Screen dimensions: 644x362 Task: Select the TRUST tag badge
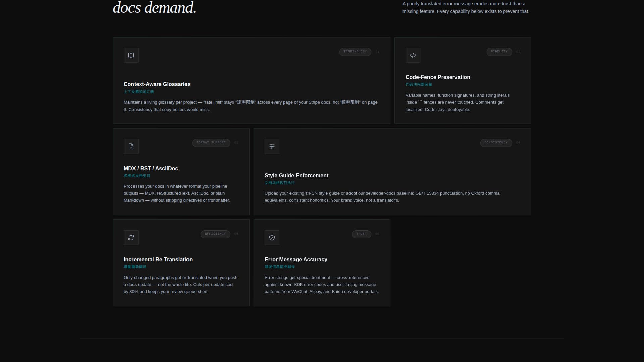(x=362, y=234)
